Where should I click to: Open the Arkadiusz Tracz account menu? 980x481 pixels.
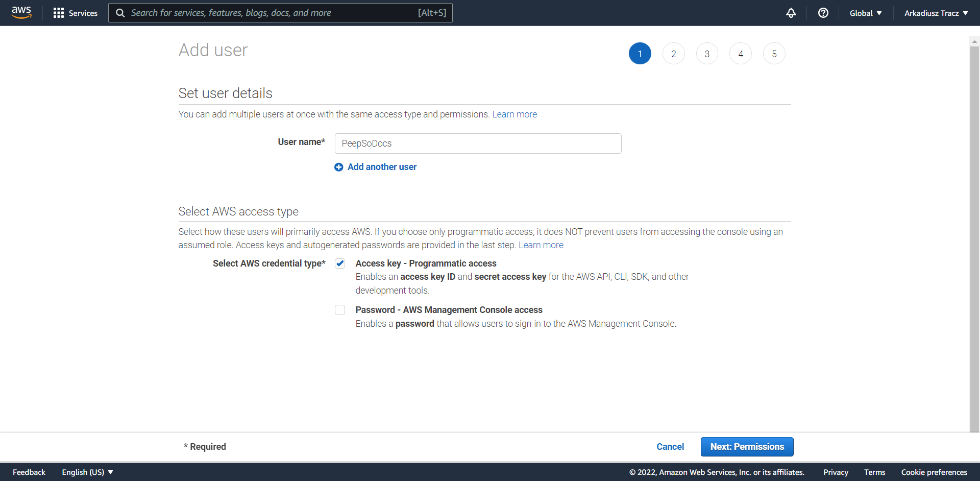point(936,13)
